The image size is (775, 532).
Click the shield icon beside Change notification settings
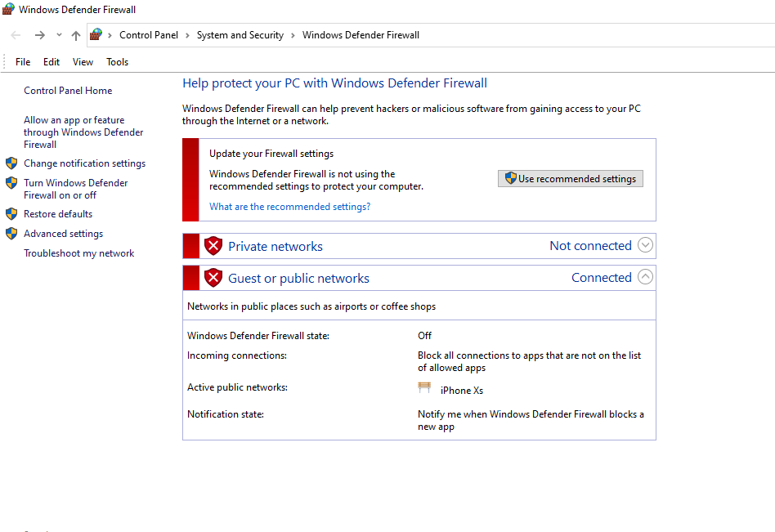(11, 163)
